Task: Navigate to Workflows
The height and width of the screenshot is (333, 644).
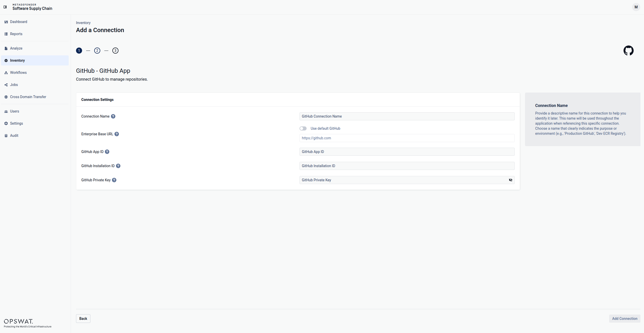Action: (x=35, y=73)
